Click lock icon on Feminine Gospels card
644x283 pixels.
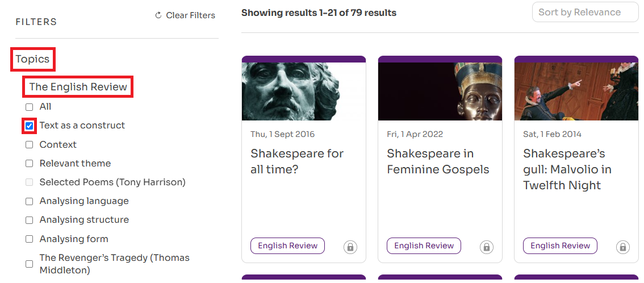click(486, 247)
